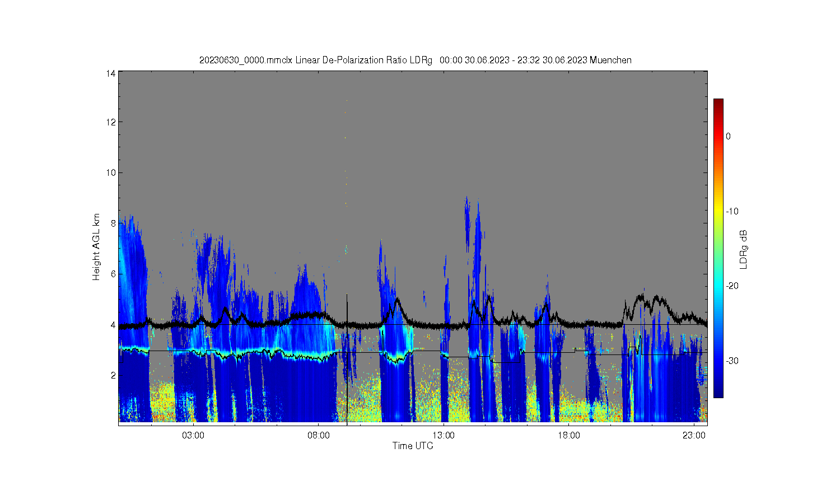Click the 'Height AGL km' y-axis label
Screen dimensions: 840x504
(97, 247)
